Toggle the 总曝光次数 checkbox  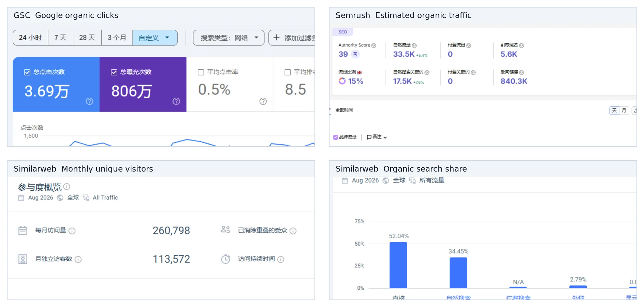pos(114,72)
